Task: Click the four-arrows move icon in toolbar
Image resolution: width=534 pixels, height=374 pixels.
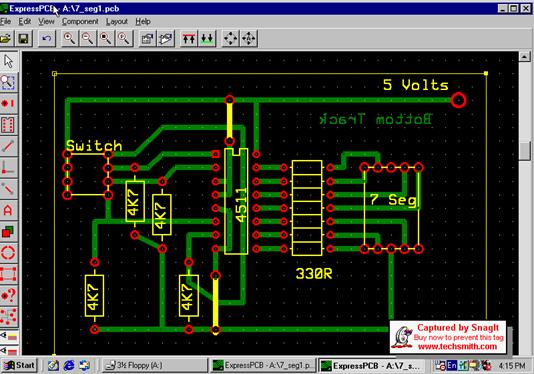Action: click(231, 38)
